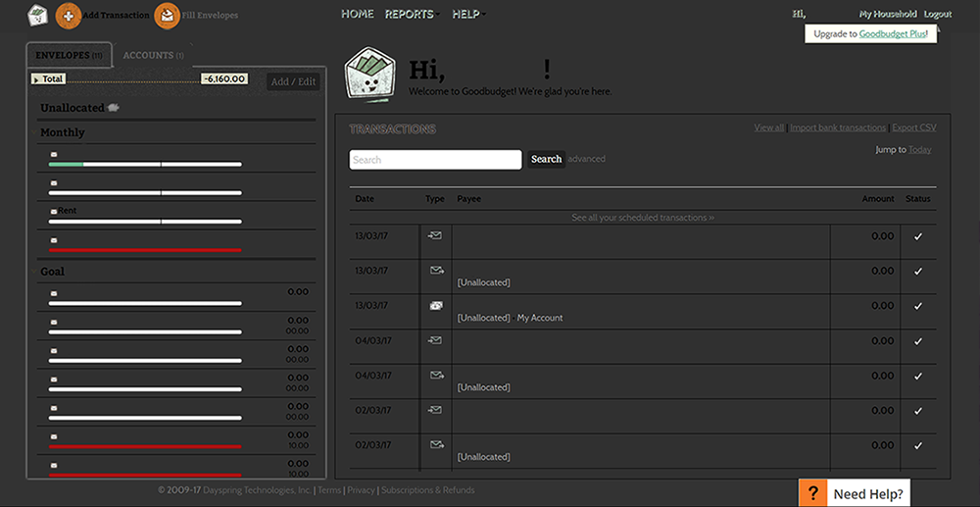Click the Status column header

point(918,199)
